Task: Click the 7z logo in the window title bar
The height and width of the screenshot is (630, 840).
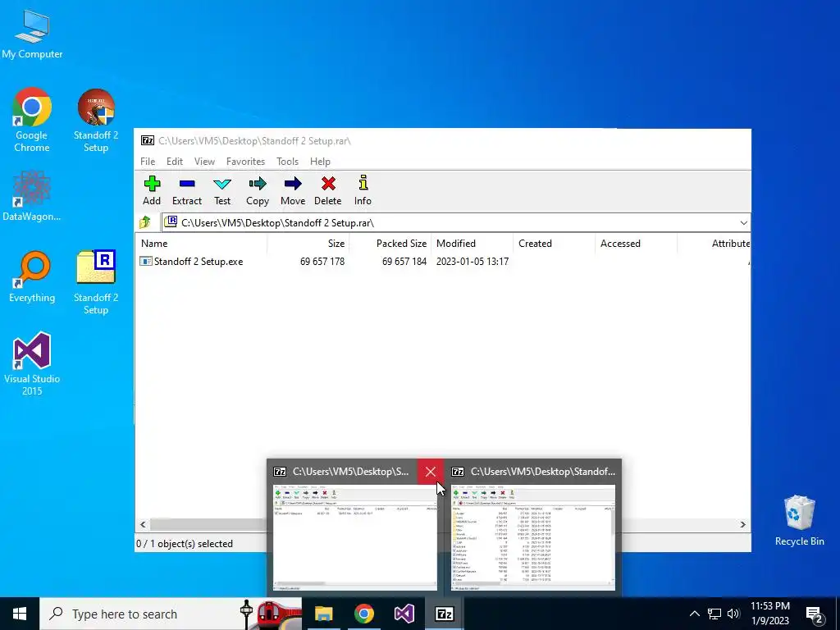Action: (x=148, y=140)
